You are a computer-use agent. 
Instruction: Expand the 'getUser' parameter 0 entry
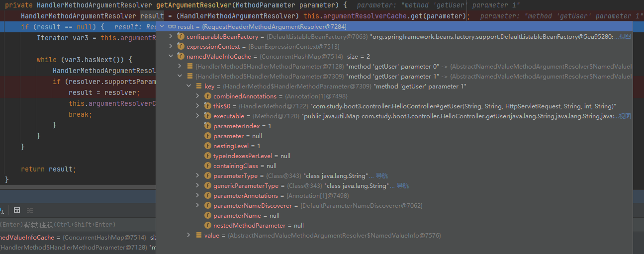(180, 66)
